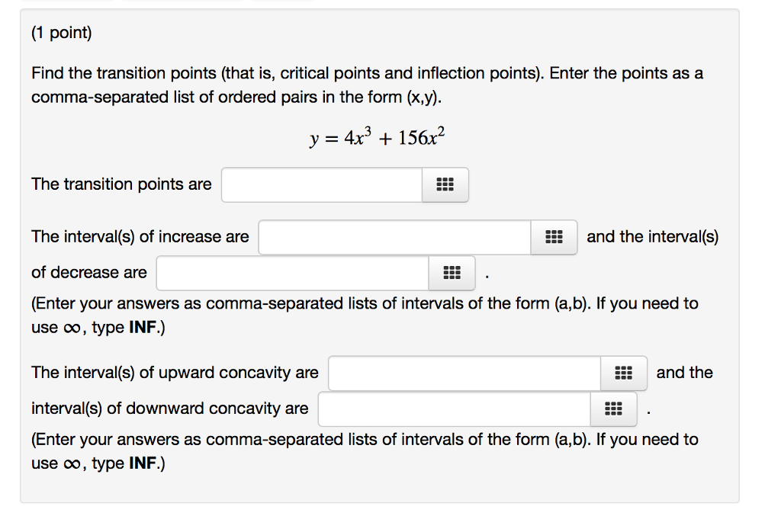Open equation editor beside intervals of decrease box
The height and width of the screenshot is (532, 781).
coord(451,272)
